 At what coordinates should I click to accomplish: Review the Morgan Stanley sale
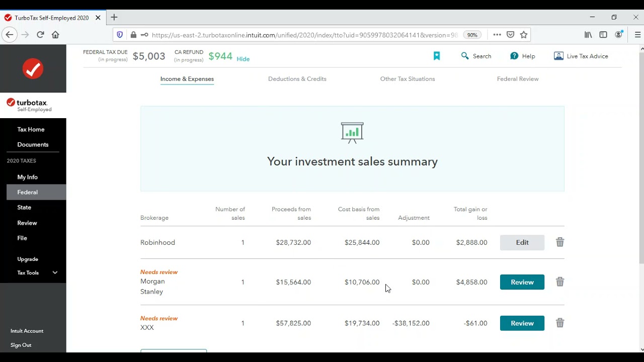tap(522, 282)
